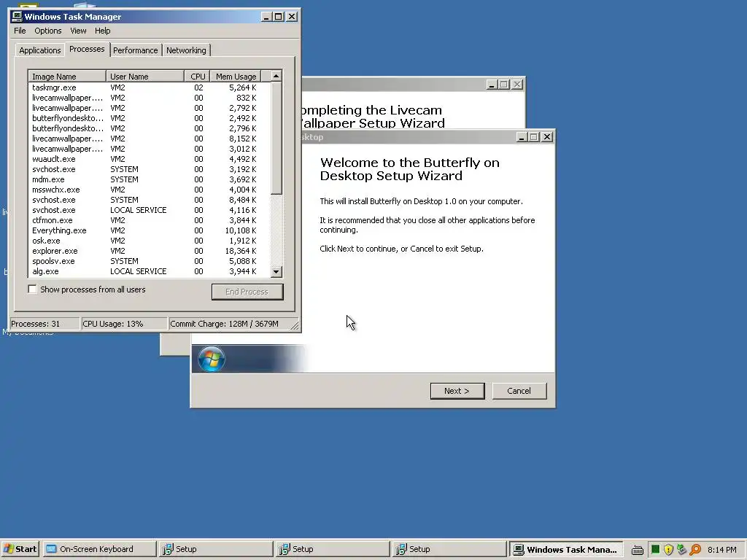This screenshot has height=560, width=747.
Task: Select the ctfmon.exe process
Action: [x=149, y=220]
